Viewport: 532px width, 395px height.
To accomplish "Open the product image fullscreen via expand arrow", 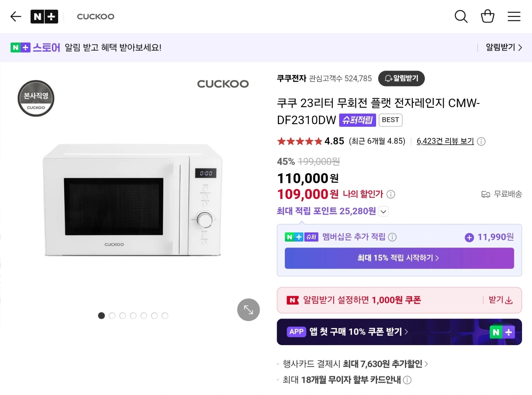I will (x=248, y=310).
